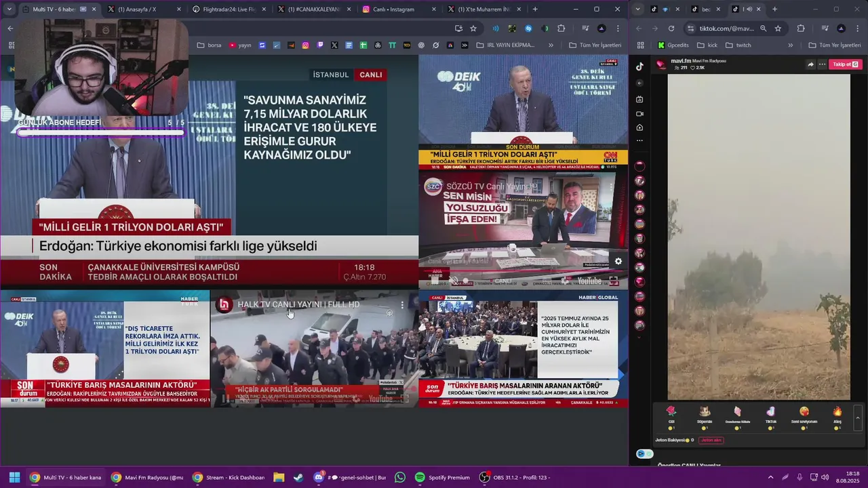Open Steam from the Windows taskbar

point(298,477)
